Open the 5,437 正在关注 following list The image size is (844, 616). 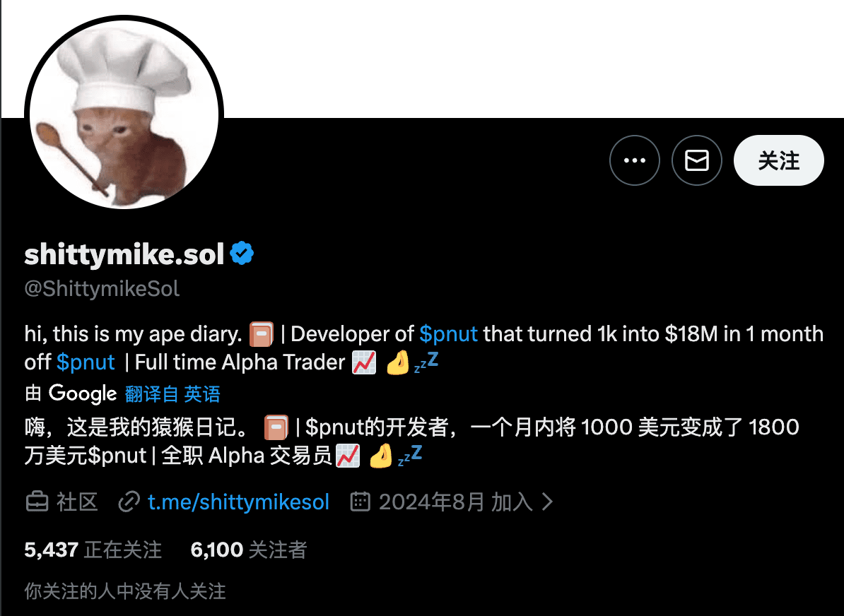93,550
